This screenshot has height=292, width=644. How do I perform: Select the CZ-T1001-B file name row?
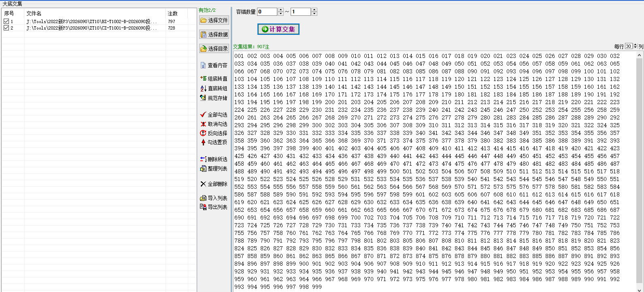click(x=91, y=28)
